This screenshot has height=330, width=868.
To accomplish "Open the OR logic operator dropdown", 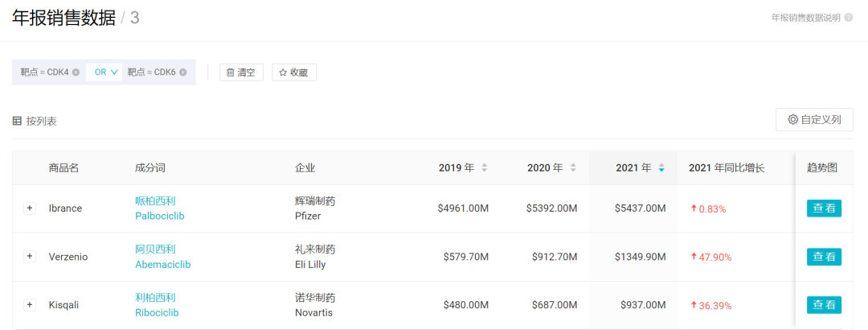I will point(106,72).
